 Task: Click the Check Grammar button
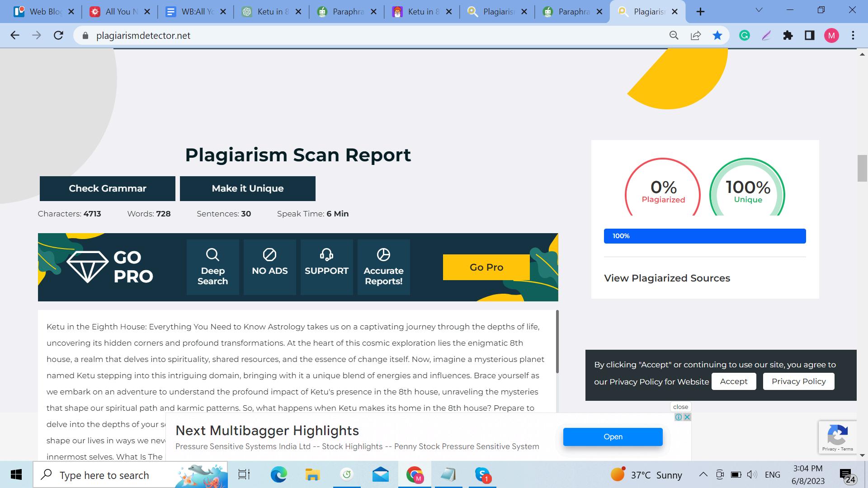tap(107, 188)
